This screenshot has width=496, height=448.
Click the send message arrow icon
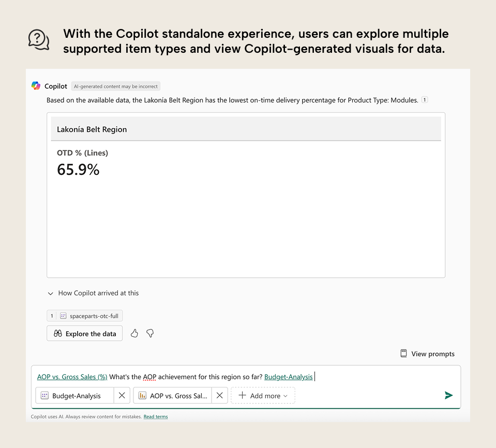tap(448, 395)
